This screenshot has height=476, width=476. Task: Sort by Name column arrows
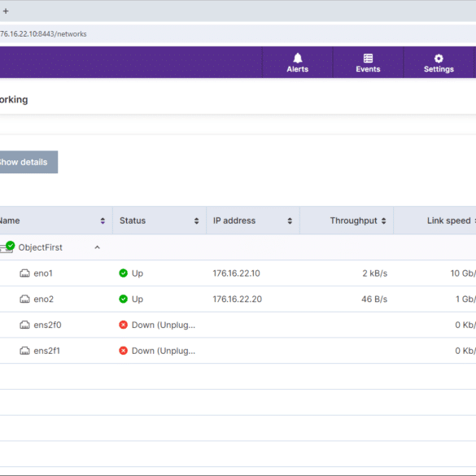coord(103,221)
